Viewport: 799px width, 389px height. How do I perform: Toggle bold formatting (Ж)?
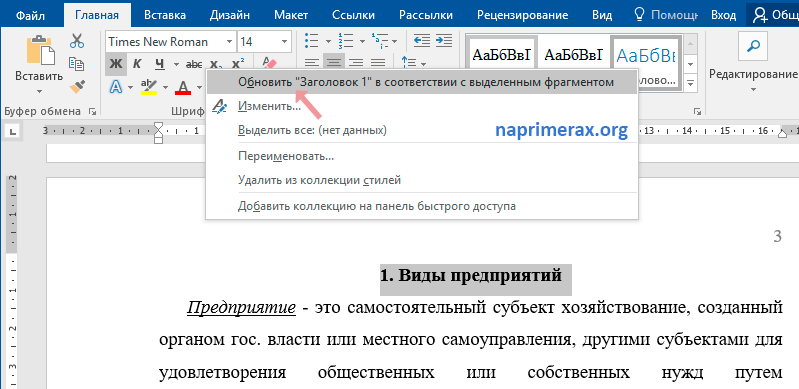[116, 64]
